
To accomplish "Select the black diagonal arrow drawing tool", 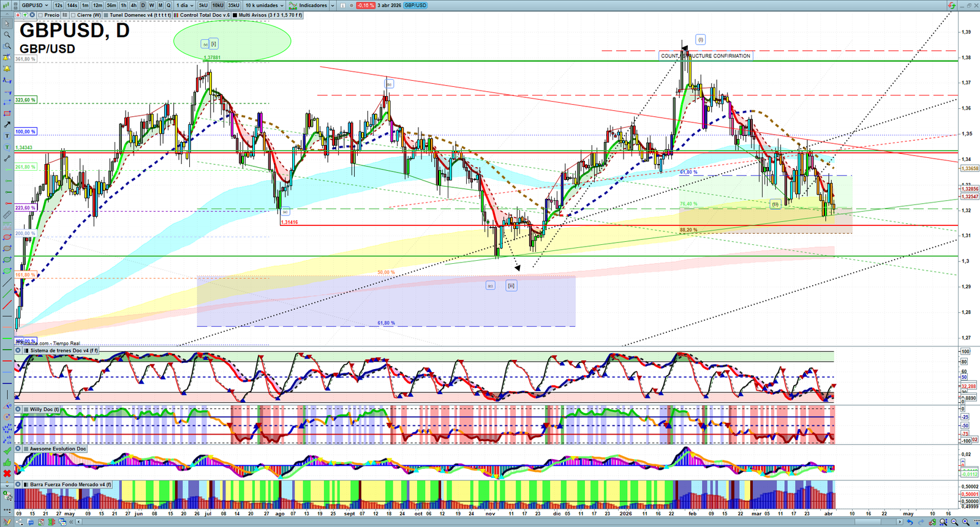I will [x=7, y=124].
